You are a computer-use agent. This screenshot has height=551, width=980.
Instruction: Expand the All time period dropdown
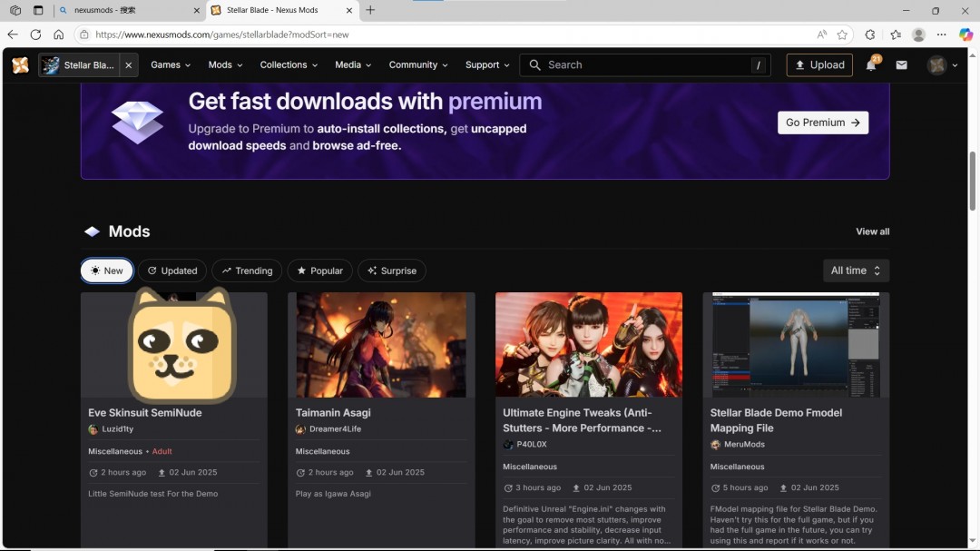coord(856,271)
